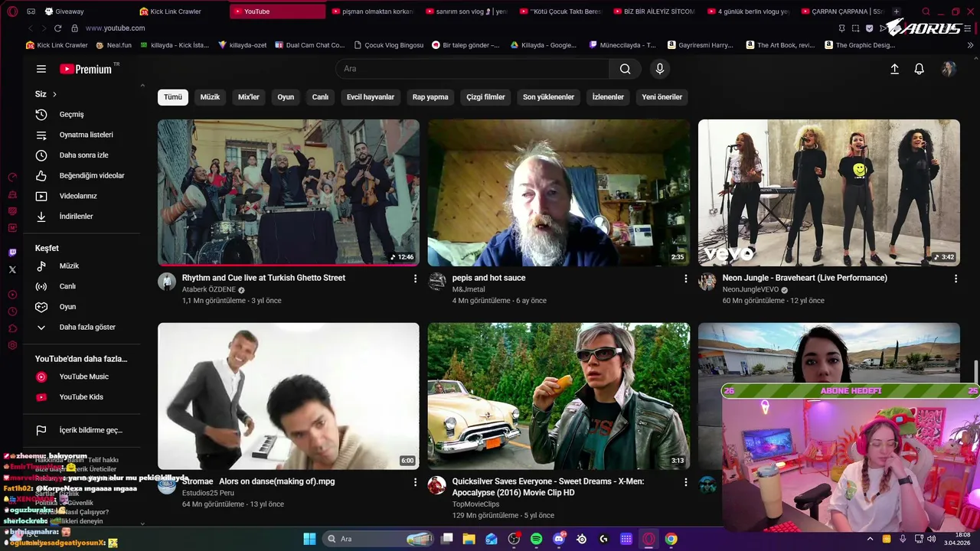The width and height of the screenshot is (980, 551).
Task: Open X (Twitter) in Opera sidebar
Action: (x=12, y=269)
